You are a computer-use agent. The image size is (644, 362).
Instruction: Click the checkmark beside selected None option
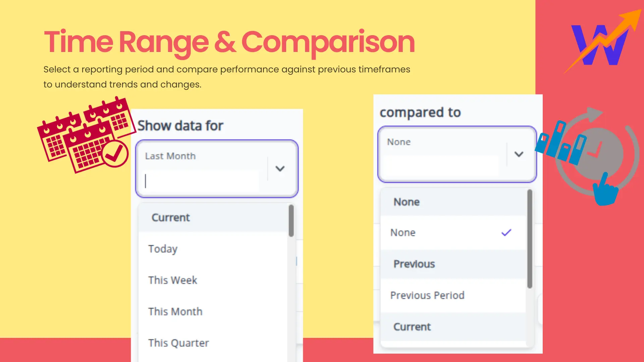tap(506, 233)
